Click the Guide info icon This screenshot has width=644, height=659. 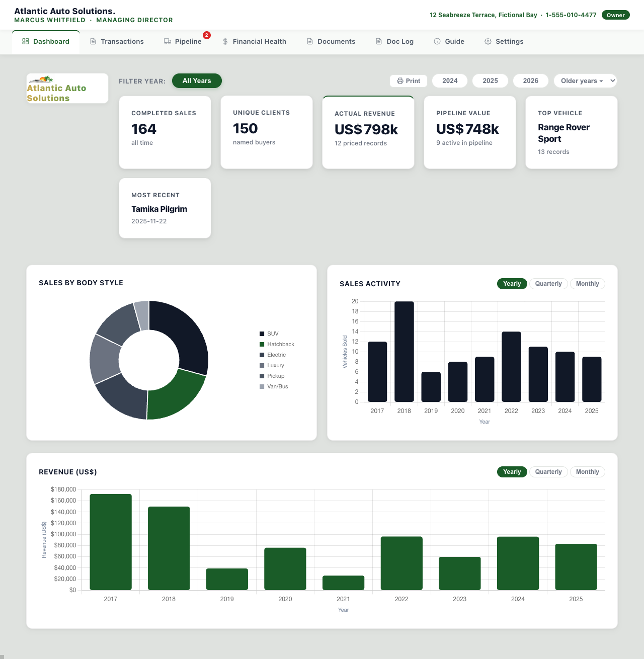point(437,41)
